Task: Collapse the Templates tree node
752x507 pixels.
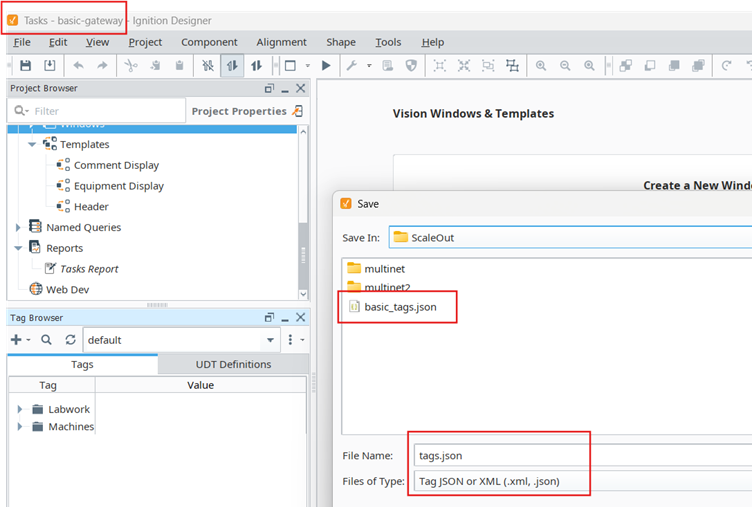Action: [x=32, y=145]
